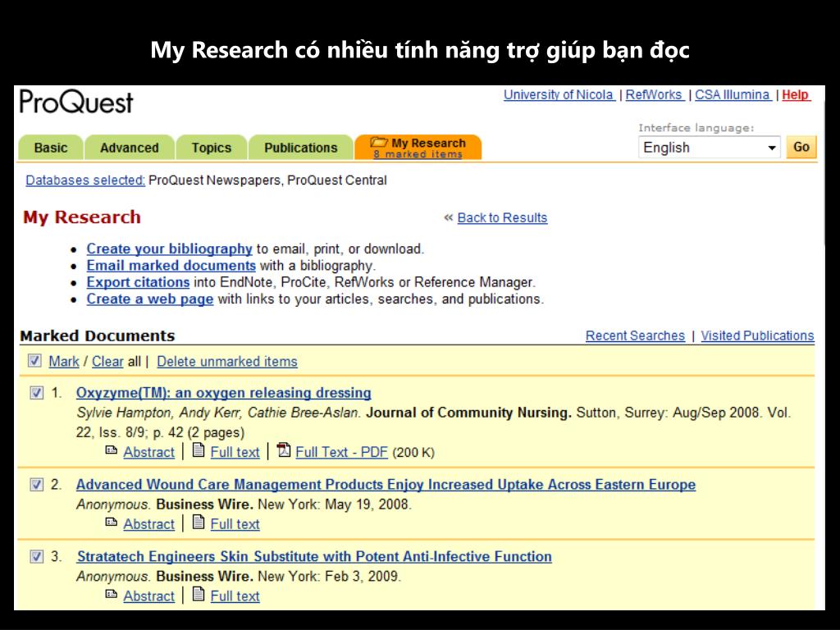Click Delete unmarked items
Screen dimensions: 840x630
[x=227, y=362]
